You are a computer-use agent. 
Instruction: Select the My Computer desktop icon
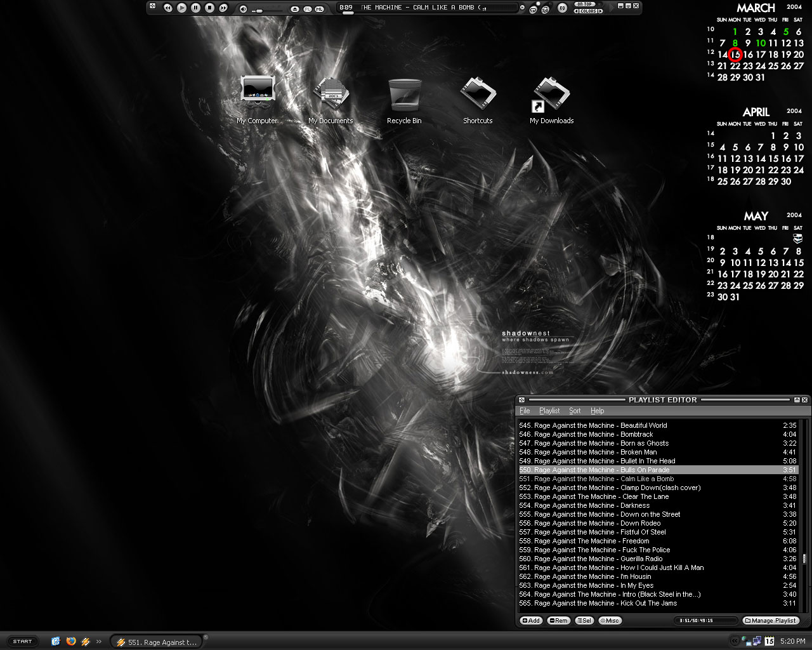(x=257, y=100)
